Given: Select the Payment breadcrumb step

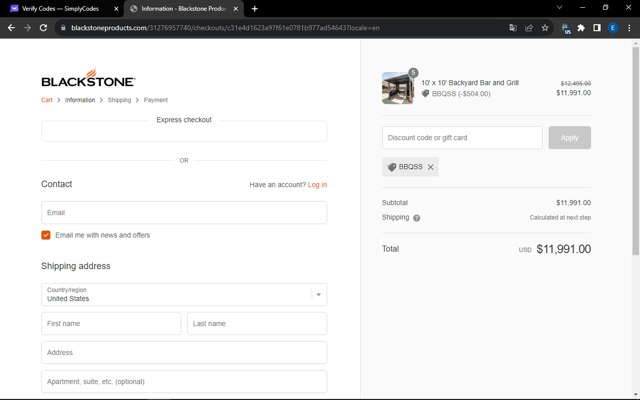Looking at the screenshot, I should [156, 100].
